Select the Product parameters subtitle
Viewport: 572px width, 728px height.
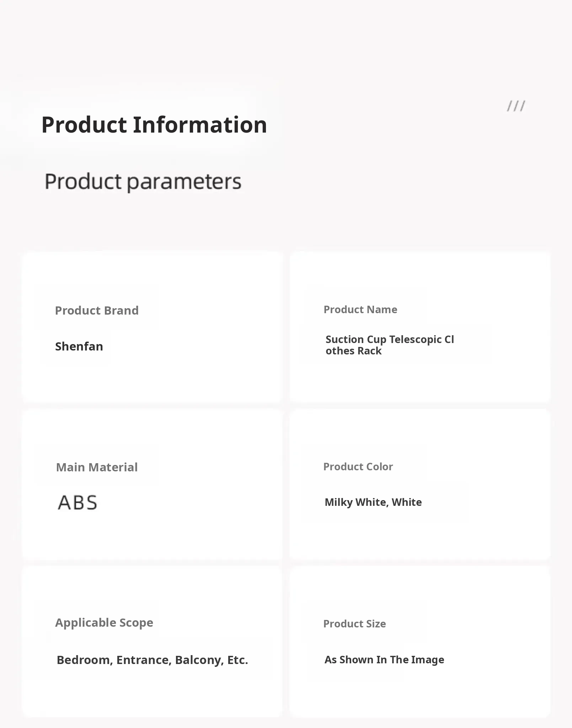pos(143,182)
